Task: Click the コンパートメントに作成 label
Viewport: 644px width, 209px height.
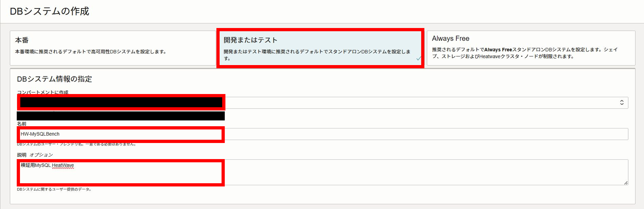Action: click(x=43, y=92)
